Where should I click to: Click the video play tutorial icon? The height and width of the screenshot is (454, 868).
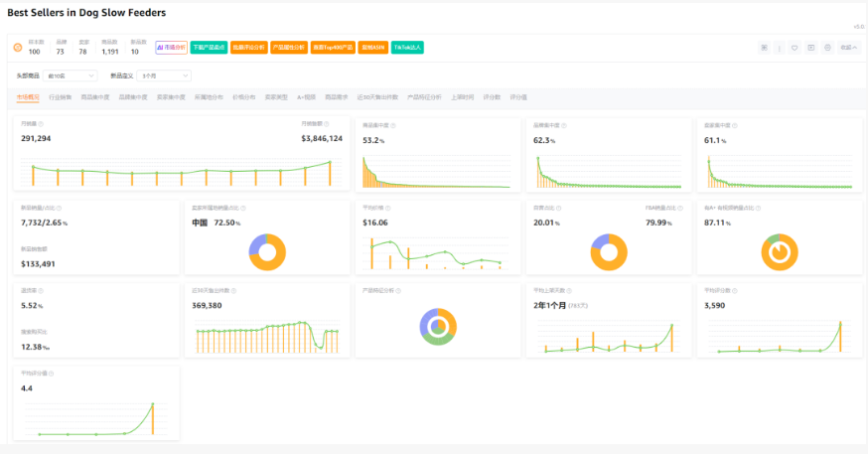811,48
